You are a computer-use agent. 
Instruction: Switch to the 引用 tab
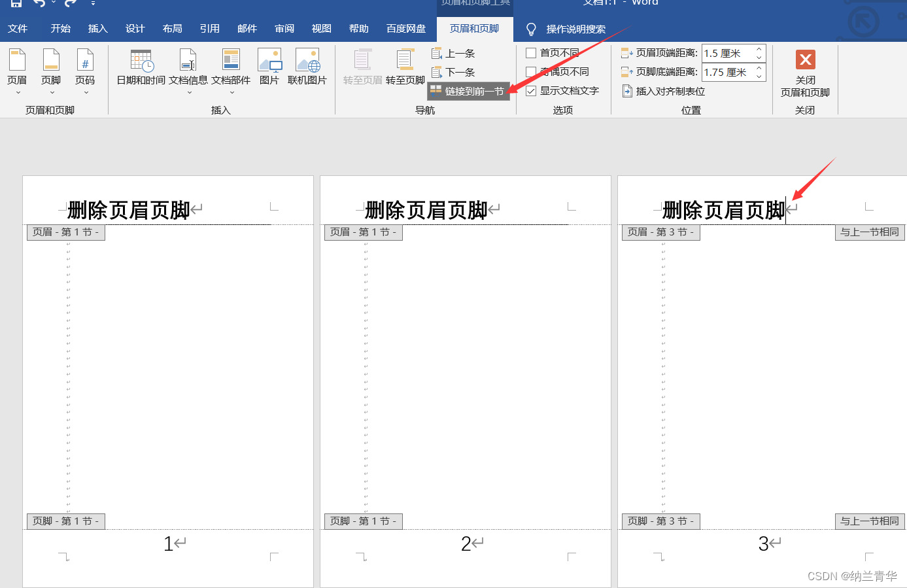pos(210,29)
